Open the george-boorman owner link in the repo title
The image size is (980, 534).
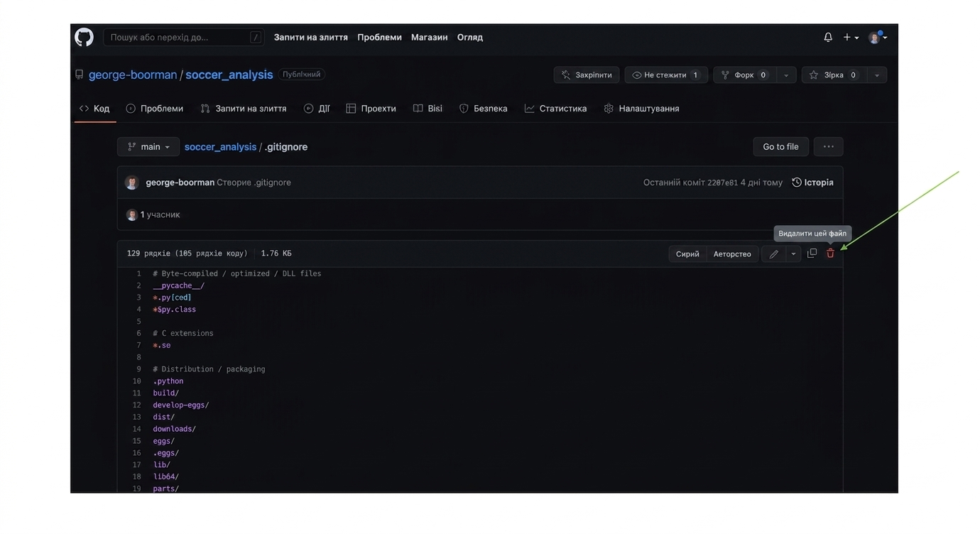pyautogui.click(x=133, y=75)
